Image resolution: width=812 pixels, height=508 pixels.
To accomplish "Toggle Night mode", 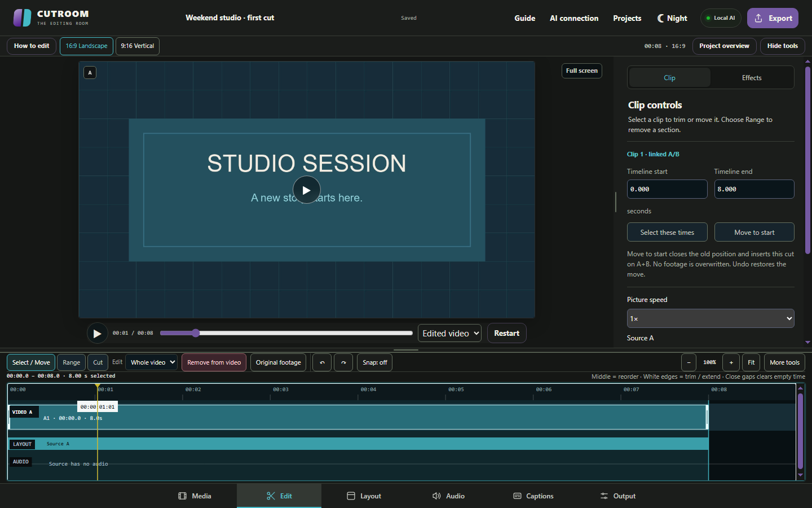I will [x=672, y=18].
